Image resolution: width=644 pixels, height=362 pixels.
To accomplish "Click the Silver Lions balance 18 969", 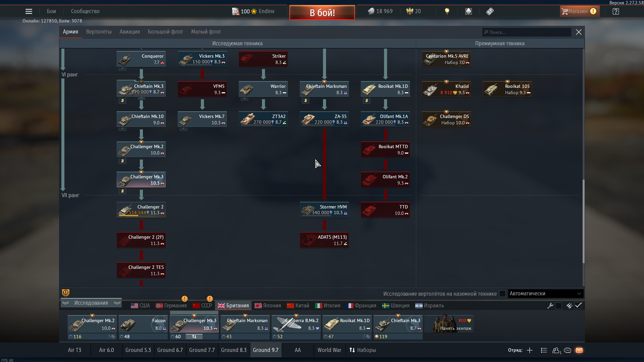I will [x=380, y=11].
